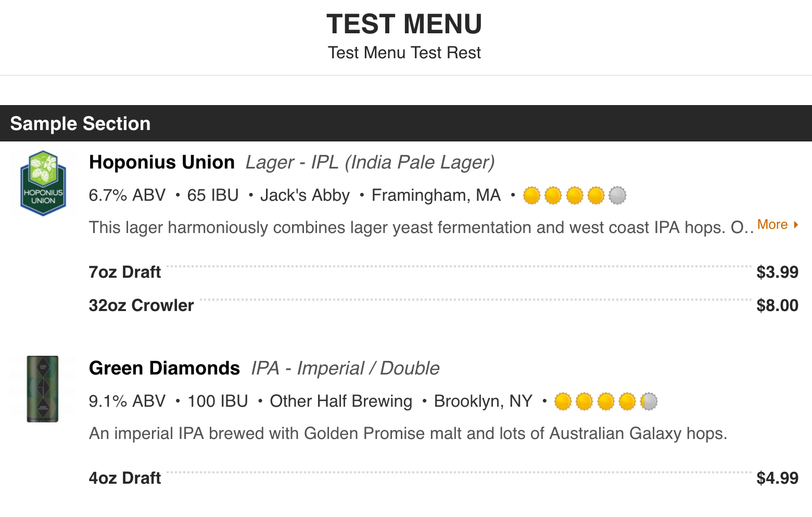Click the Jack's Abby brewery name

point(305,196)
